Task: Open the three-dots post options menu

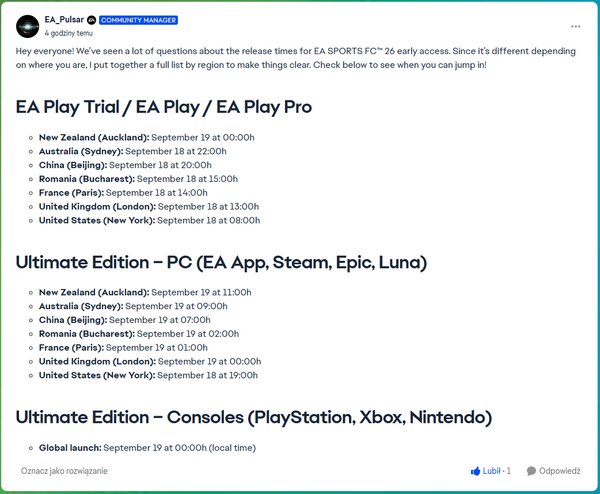Action: (x=576, y=26)
